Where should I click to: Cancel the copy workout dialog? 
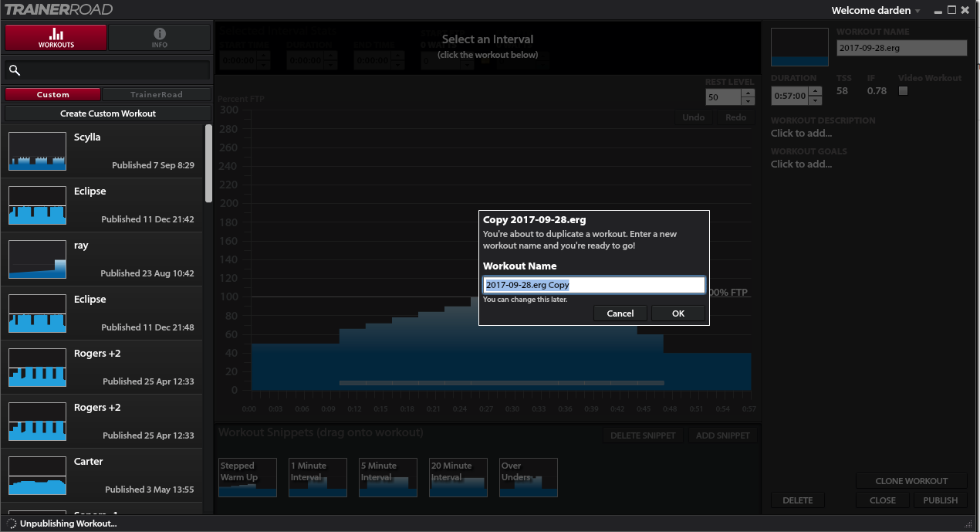click(620, 313)
